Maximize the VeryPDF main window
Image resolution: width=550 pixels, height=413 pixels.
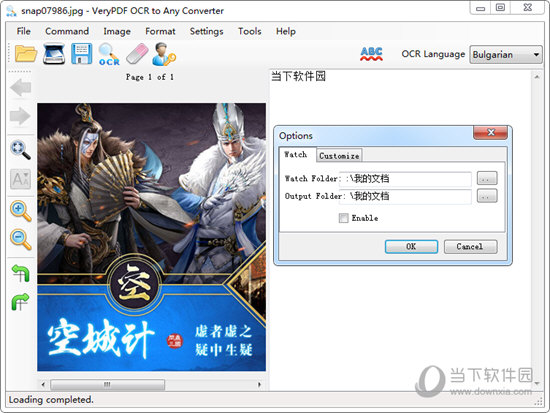click(x=501, y=7)
